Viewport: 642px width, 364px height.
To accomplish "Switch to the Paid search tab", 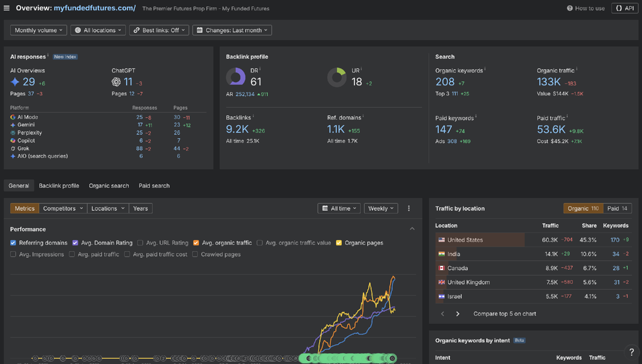I will point(154,186).
